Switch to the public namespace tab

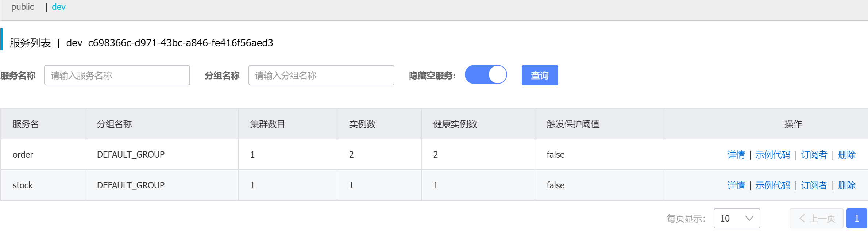click(x=23, y=7)
